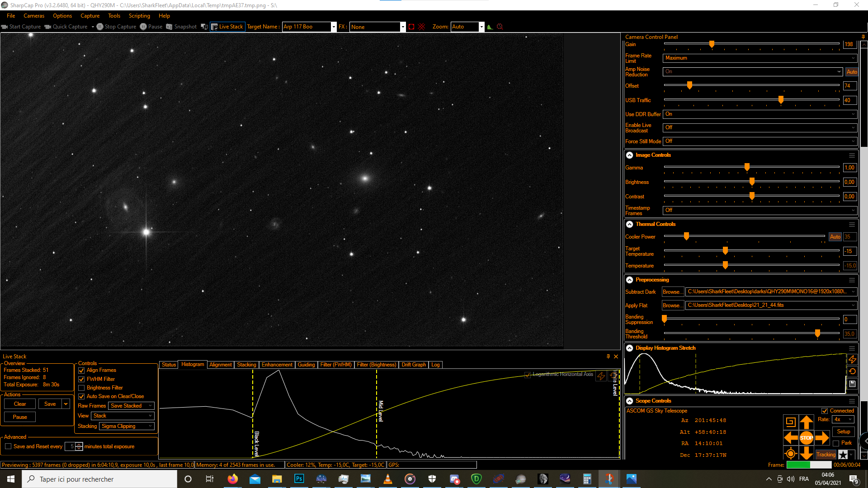
Task: Click the Gamma slider handle
Action: [747, 167]
